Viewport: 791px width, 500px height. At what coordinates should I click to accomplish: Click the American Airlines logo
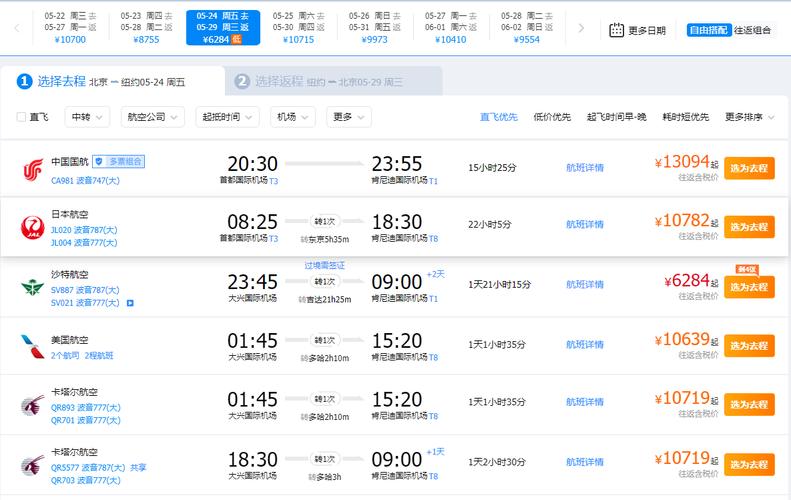point(33,346)
